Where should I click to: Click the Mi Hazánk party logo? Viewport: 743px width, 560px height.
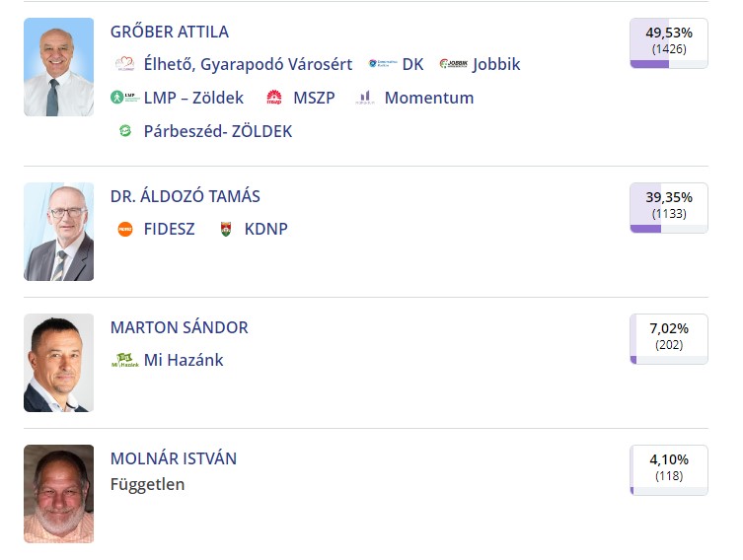tap(124, 360)
